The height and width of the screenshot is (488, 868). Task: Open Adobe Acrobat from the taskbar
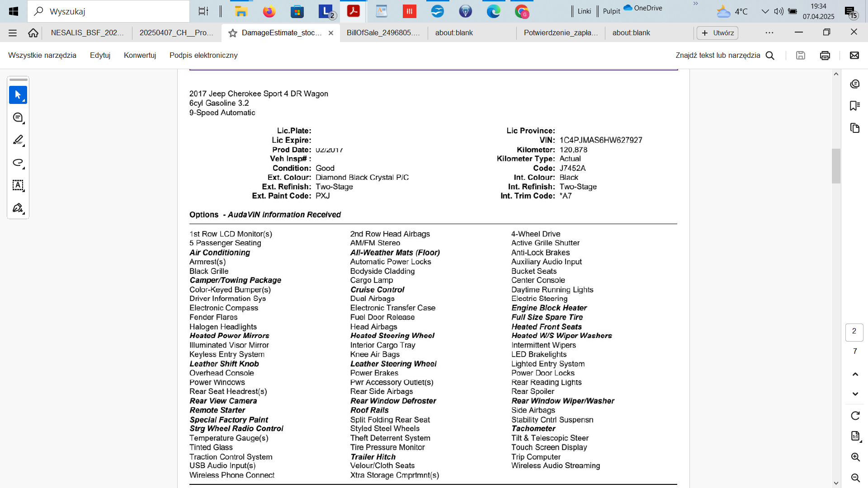click(x=353, y=11)
